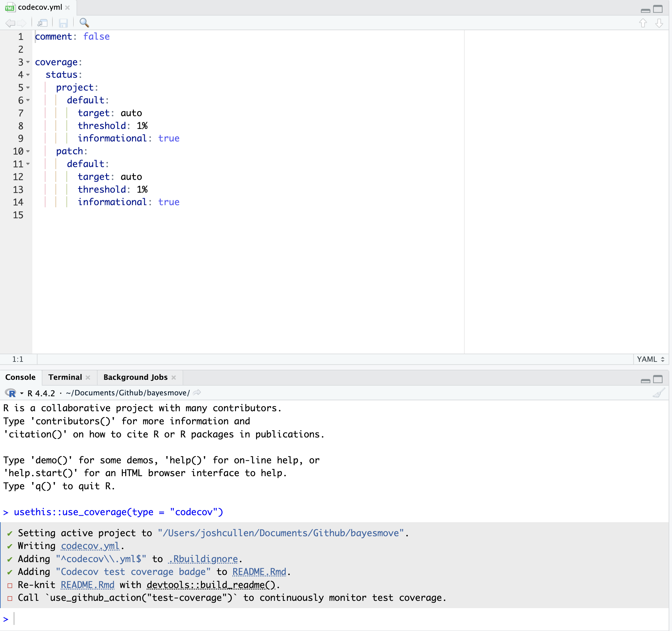The height and width of the screenshot is (631, 672).
Task: Open R version dropdown in console
Action: (22, 393)
